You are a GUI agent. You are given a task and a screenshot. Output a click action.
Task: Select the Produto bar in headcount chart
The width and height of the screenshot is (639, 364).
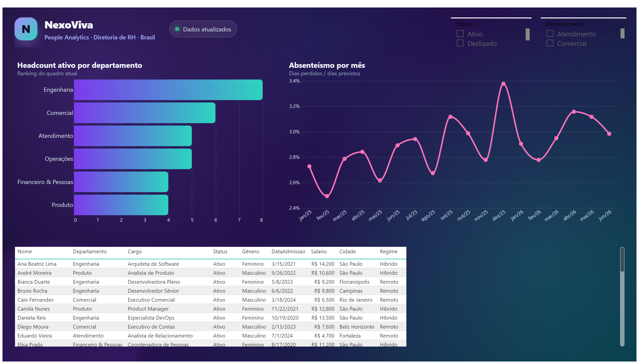coord(121,205)
